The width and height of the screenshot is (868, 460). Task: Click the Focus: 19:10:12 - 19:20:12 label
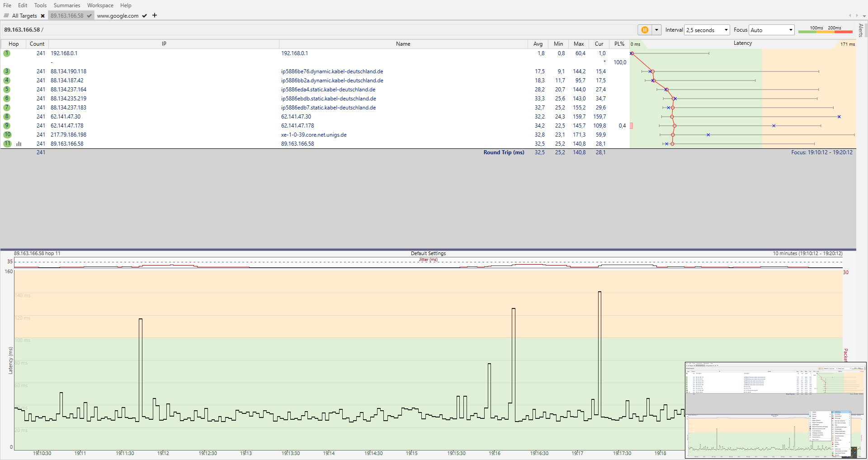[x=822, y=152]
